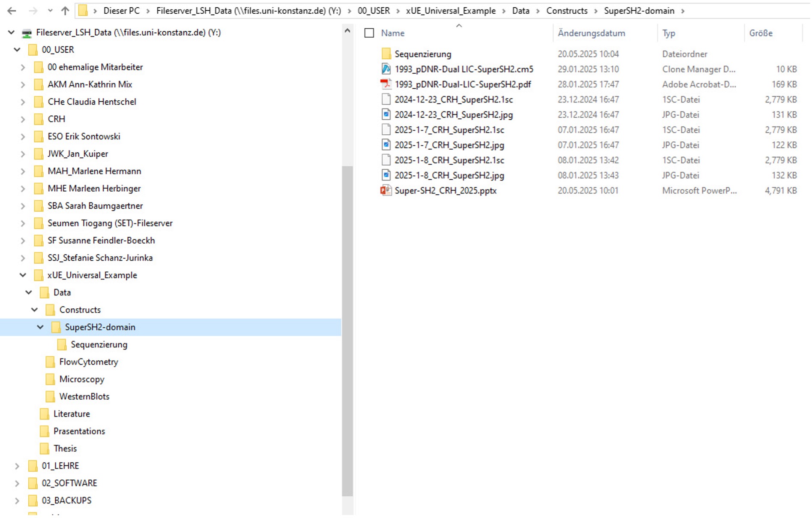Toggle the select all items checkbox
Image resolution: width=812 pixels, height=518 pixels.
tap(369, 33)
